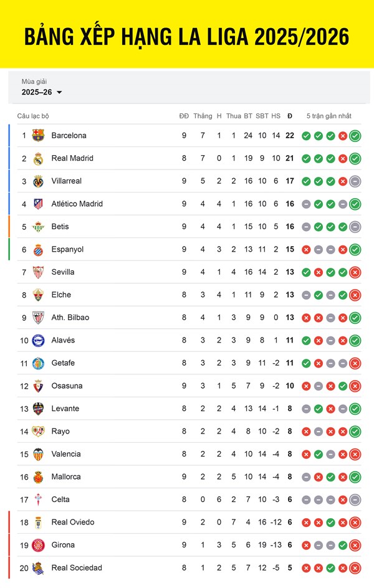Click the Villarreal club crest

[39, 181]
